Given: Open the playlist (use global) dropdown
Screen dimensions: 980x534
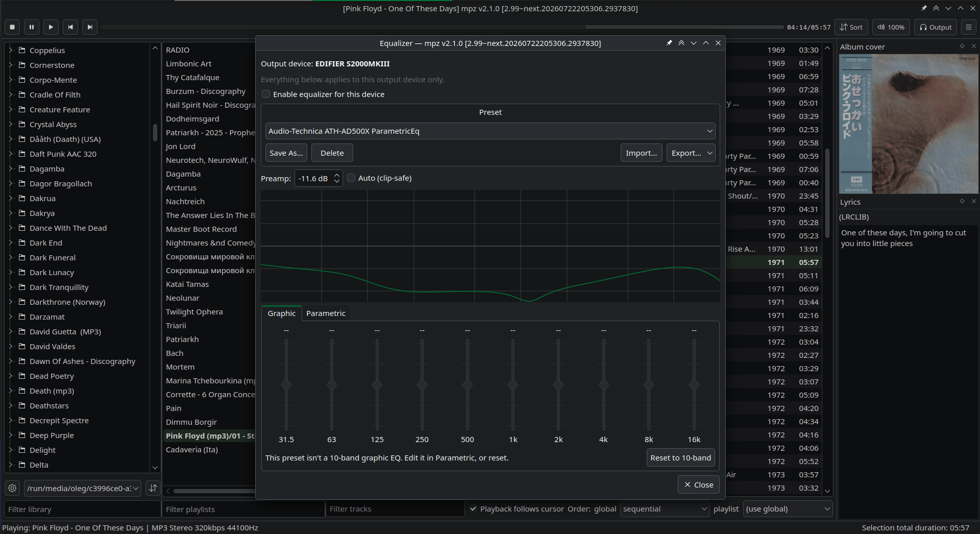Looking at the screenshot, I should (788, 509).
